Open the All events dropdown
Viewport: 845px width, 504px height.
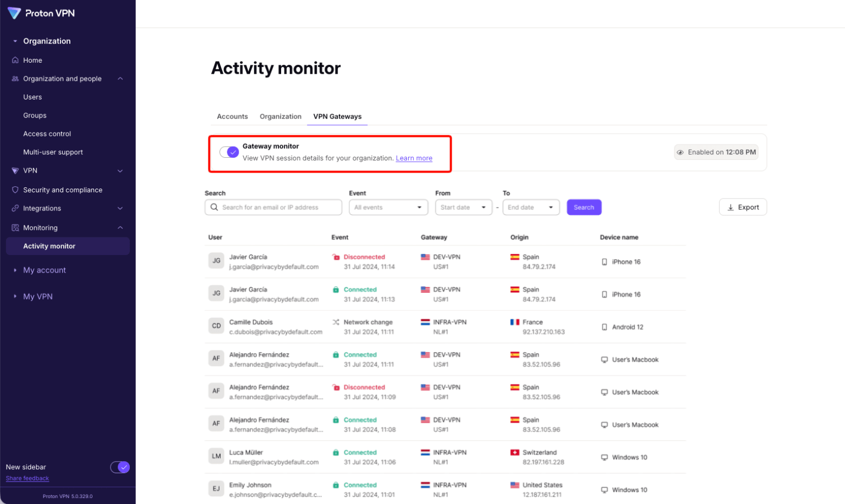388,207
